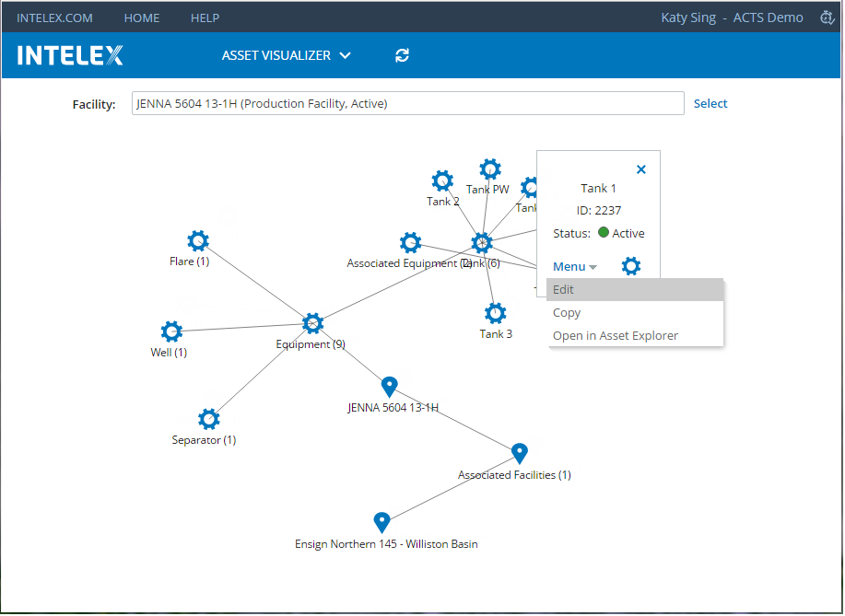
Task: Choose Edit from the menu
Action: click(635, 290)
